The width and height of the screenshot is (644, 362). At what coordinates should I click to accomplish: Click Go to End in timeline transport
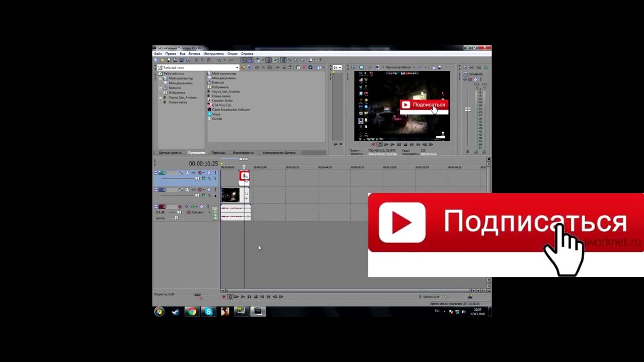[268, 297]
